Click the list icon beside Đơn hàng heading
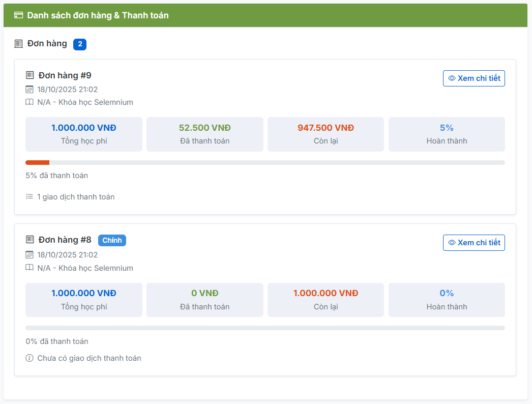Image resolution: width=532 pixels, height=404 pixels. [x=19, y=44]
